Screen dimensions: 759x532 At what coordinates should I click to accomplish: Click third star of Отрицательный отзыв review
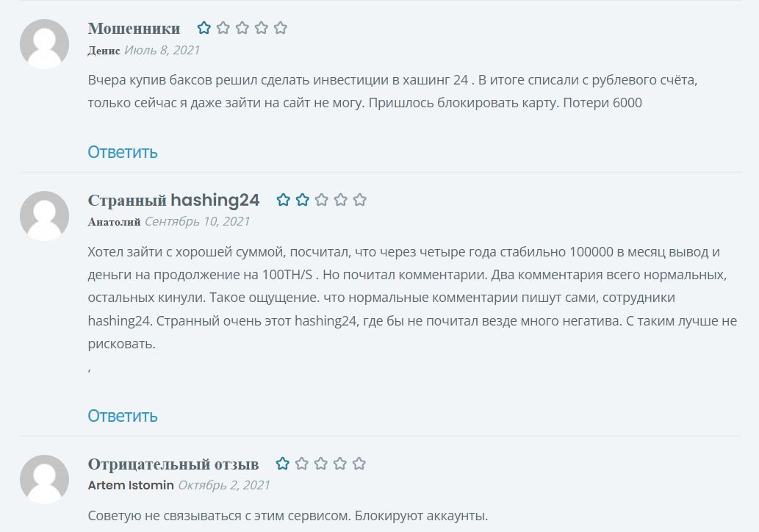[x=321, y=464]
